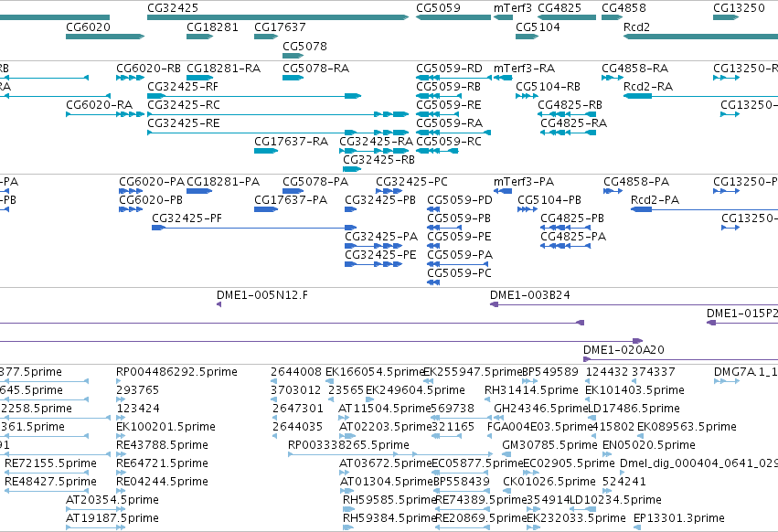Select the CG32425 gene span bar

pos(278,17)
